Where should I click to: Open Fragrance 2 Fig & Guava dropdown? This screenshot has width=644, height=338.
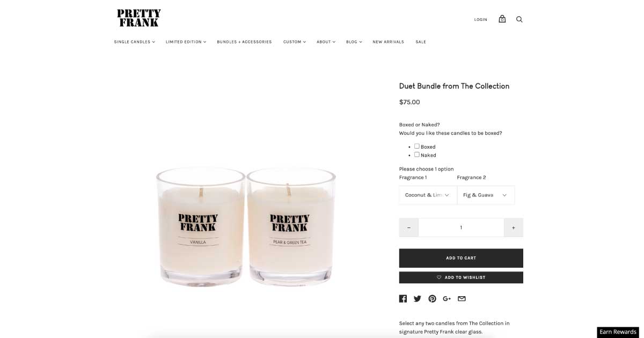[x=486, y=195]
